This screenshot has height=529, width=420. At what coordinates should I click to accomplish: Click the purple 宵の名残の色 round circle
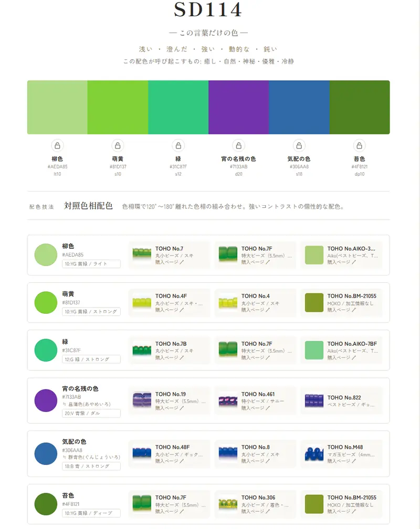(46, 400)
